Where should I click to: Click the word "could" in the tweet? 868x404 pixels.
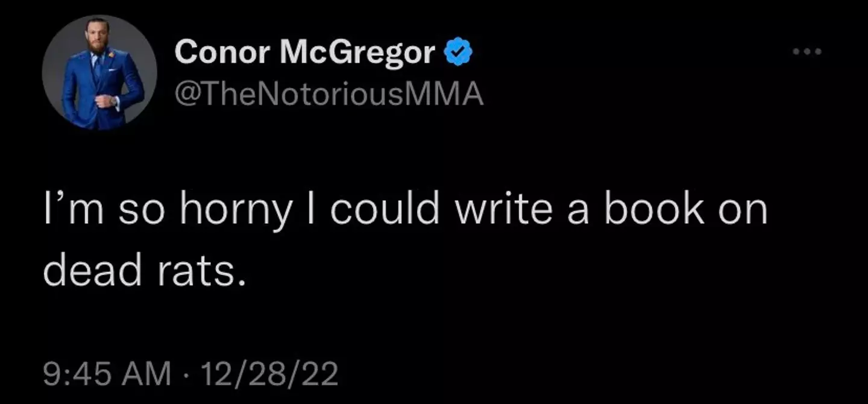pyautogui.click(x=385, y=209)
